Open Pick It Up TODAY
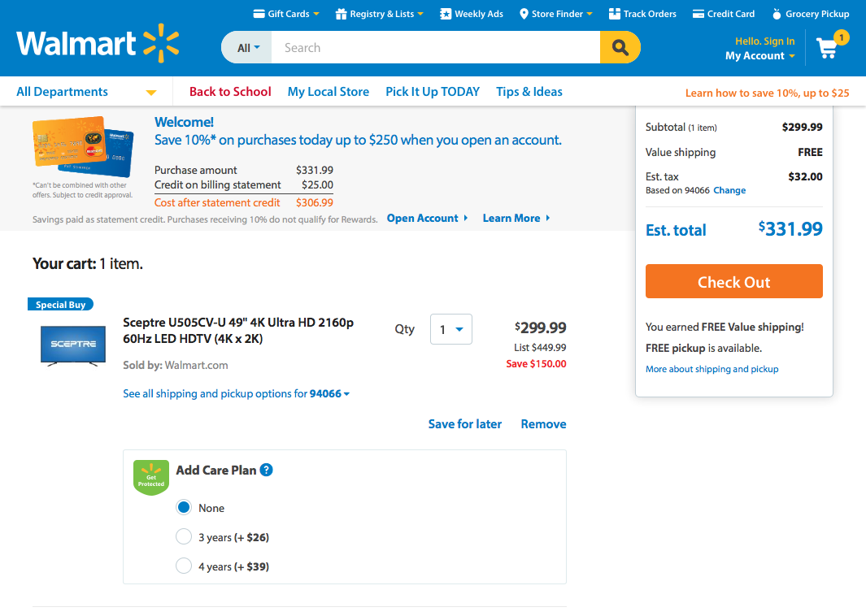The image size is (866, 616). (x=433, y=92)
